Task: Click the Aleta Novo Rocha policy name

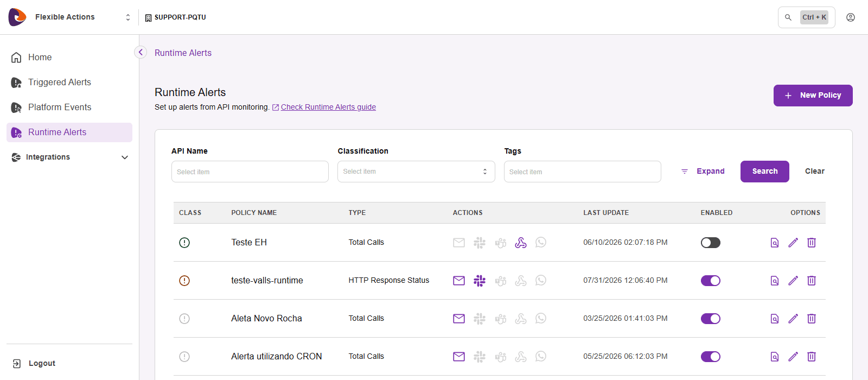Action: tap(266, 319)
